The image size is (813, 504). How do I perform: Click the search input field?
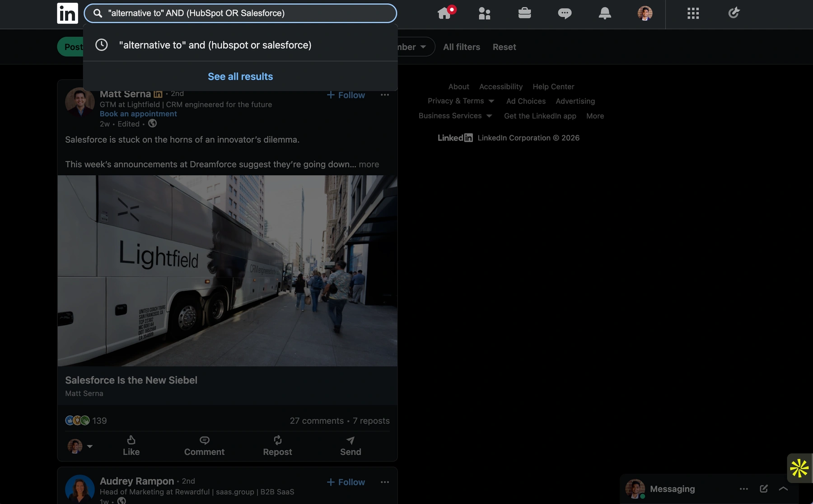pyautogui.click(x=240, y=13)
